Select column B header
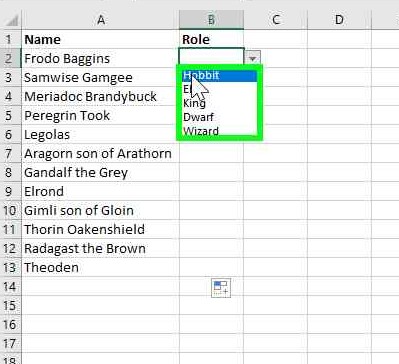 click(x=211, y=20)
